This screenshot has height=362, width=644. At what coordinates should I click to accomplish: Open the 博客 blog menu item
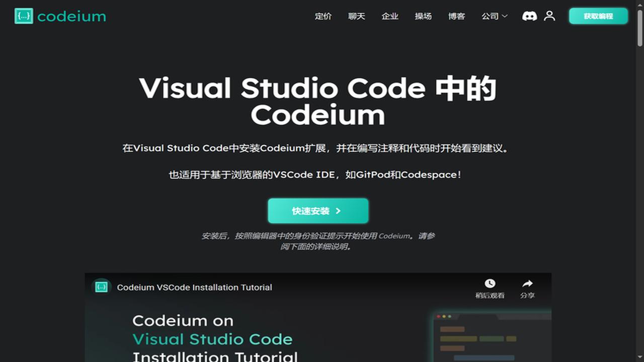pyautogui.click(x=456, y=16)
